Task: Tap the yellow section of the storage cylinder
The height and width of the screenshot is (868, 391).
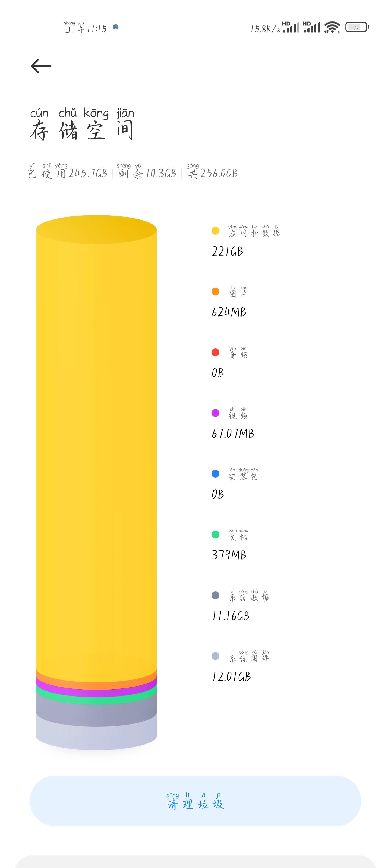Action: point(96,438)
